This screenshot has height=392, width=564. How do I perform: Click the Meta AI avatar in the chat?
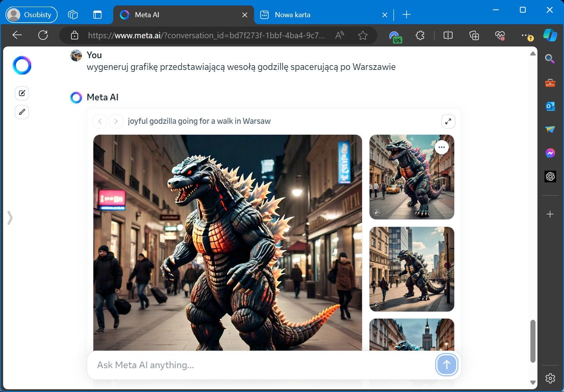coord(76,98)
